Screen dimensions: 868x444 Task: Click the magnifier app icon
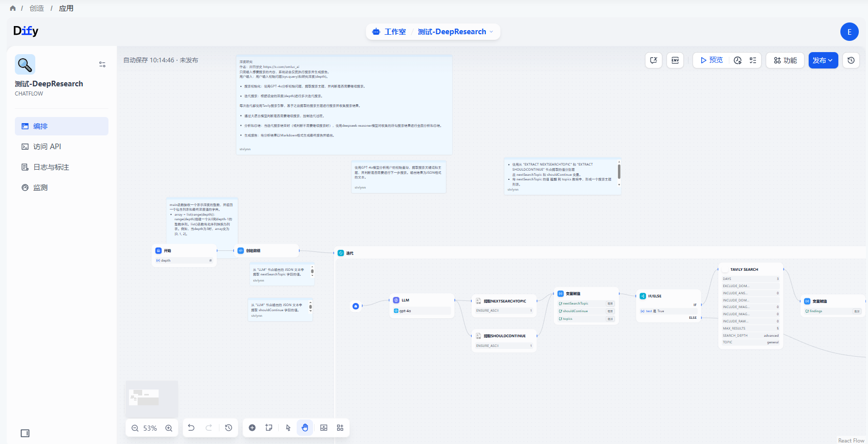coord(25,64)
